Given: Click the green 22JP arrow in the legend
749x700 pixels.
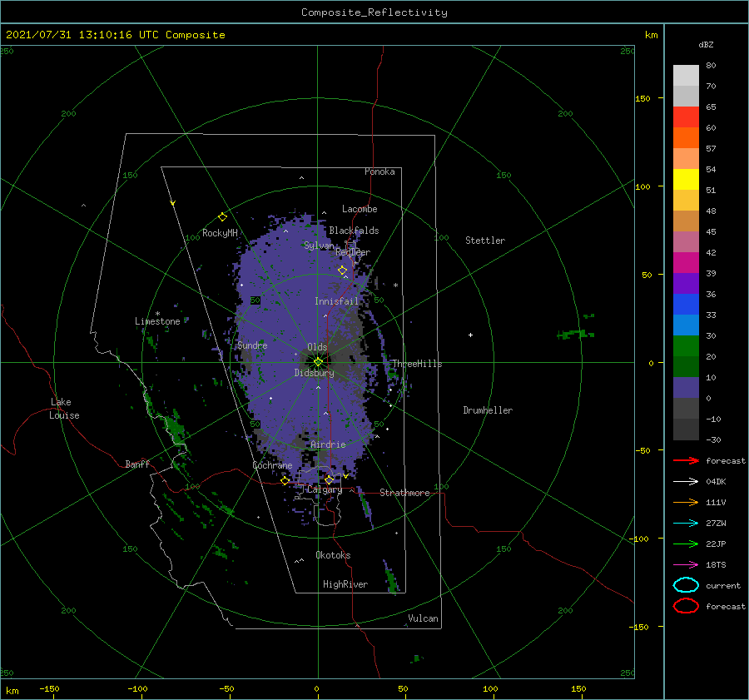Looking at the screenshot, I should click(x=686, y=544).
